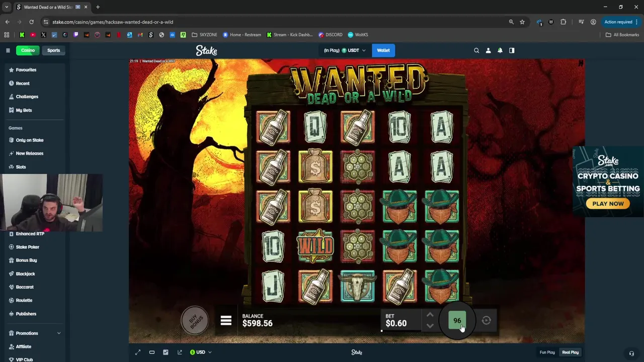Open the Extensions puzzle icon
Viewport: 644px width, 362px height.
click(563, 22)
